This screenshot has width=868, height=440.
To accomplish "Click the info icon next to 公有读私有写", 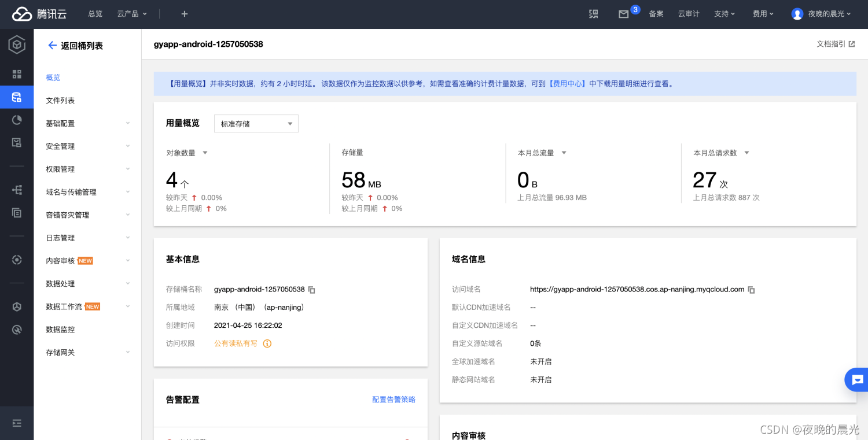I will (x=267, y=343).
